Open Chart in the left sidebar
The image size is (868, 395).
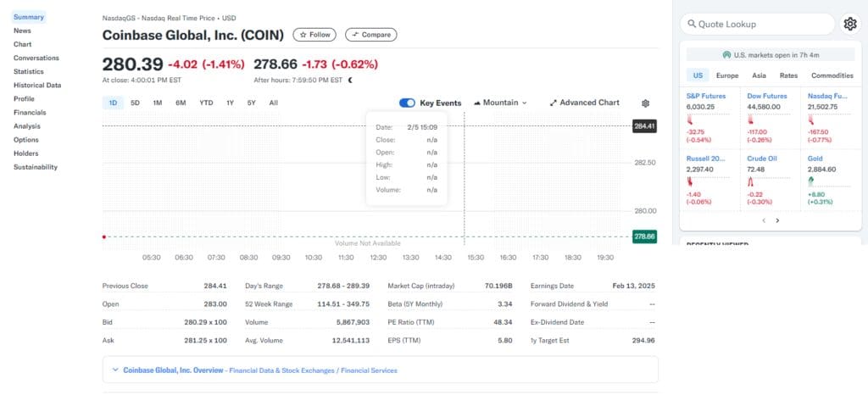point(23,44)
